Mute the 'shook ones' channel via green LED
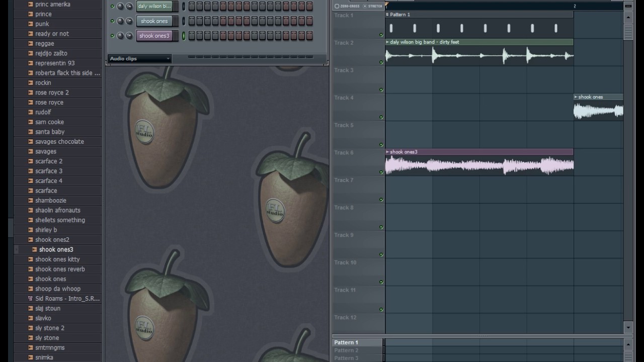This screenshot has width=644, height=362. click(x=112, y=21)
